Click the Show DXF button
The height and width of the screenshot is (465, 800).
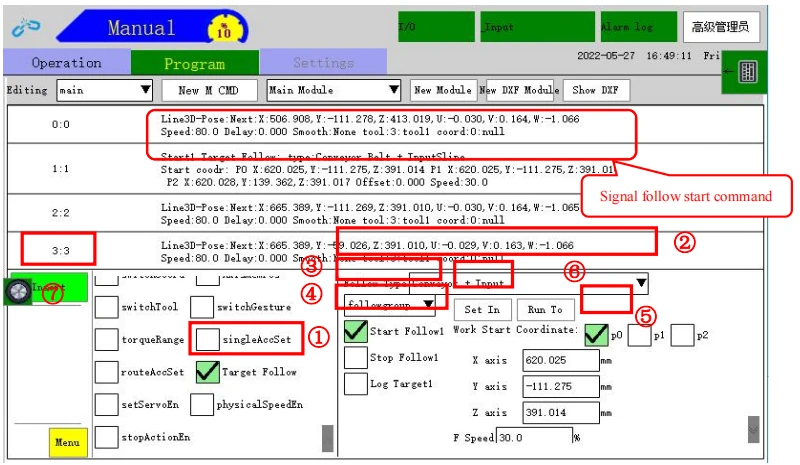[x=596, y=90]
